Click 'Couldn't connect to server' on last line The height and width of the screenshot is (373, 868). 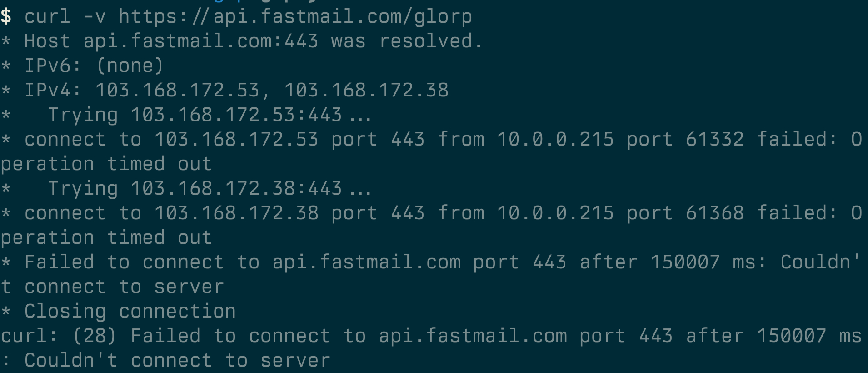tap(177, 361)
